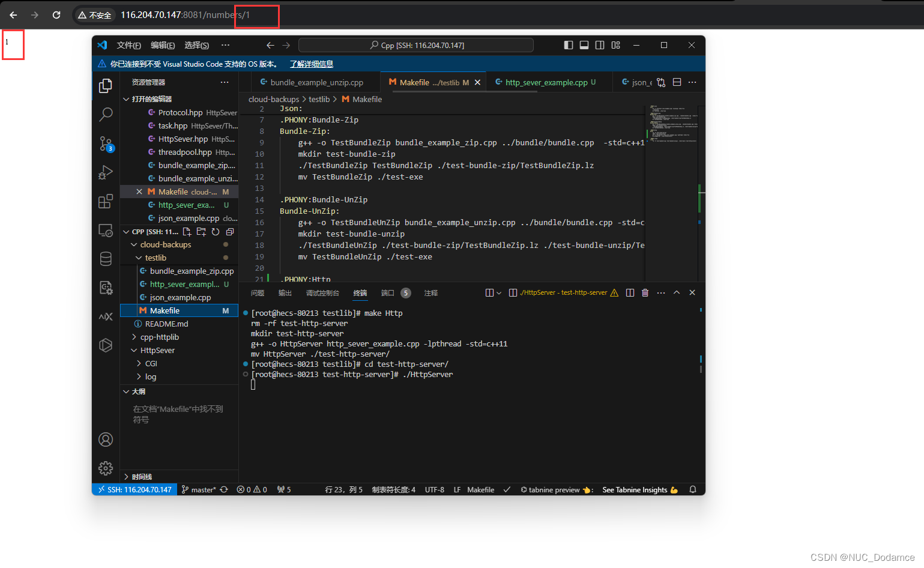Customize layout icon in title bar
924x568 pixels.
[615, 45]
